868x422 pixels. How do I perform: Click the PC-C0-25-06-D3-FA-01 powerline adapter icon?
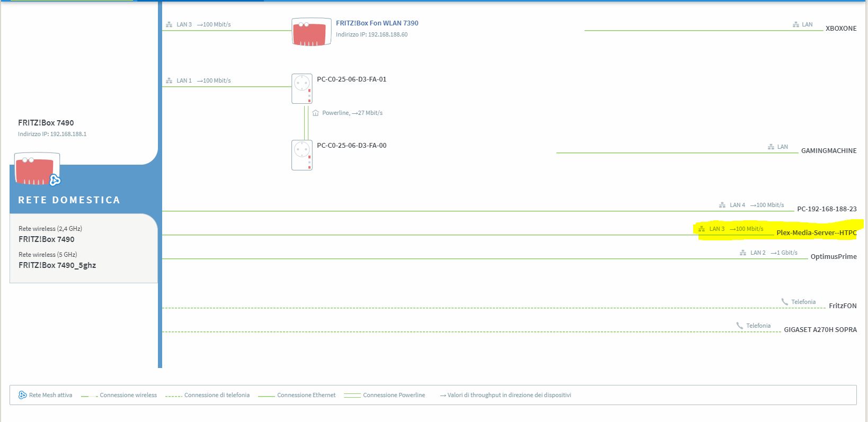[302, 88]
